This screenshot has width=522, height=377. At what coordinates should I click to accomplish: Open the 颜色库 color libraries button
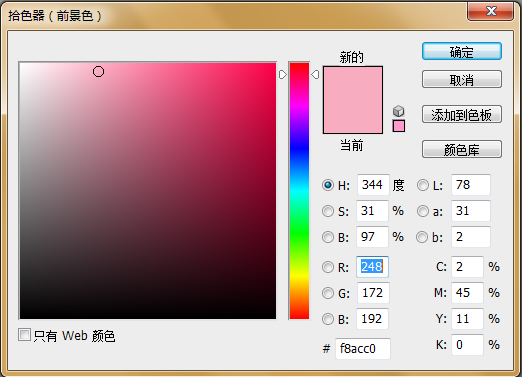click(462, 149)
